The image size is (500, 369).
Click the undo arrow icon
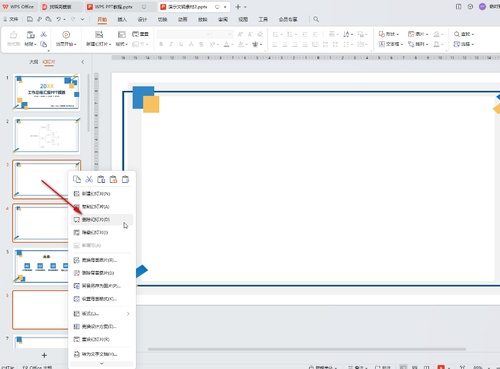[59, 19]
